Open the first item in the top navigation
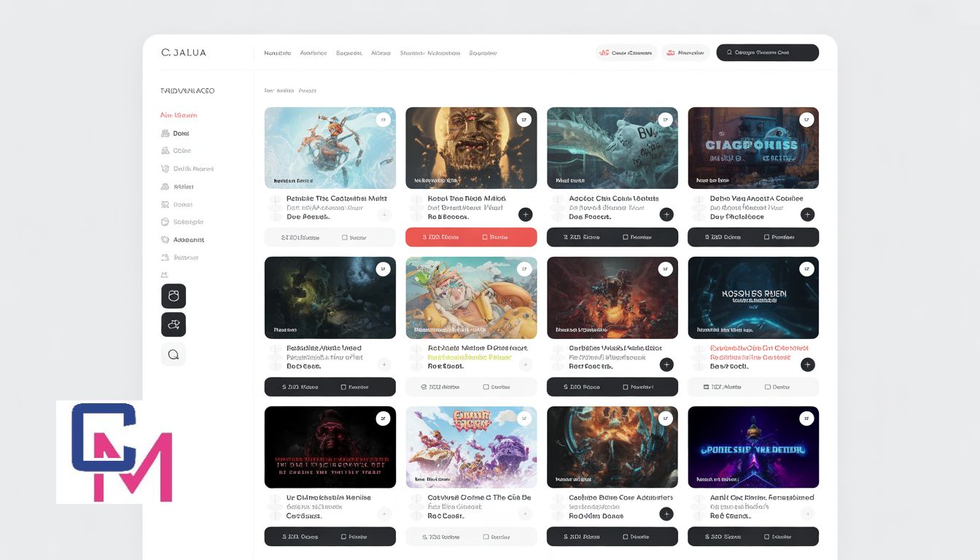Viewport: 980px width, 560px height. (x=277, y=53)
